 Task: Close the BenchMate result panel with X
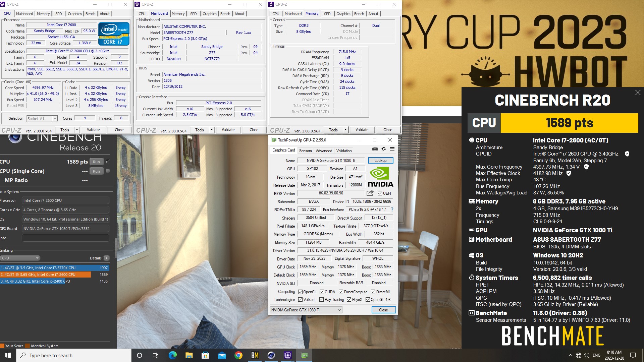[x=638, y=93]
